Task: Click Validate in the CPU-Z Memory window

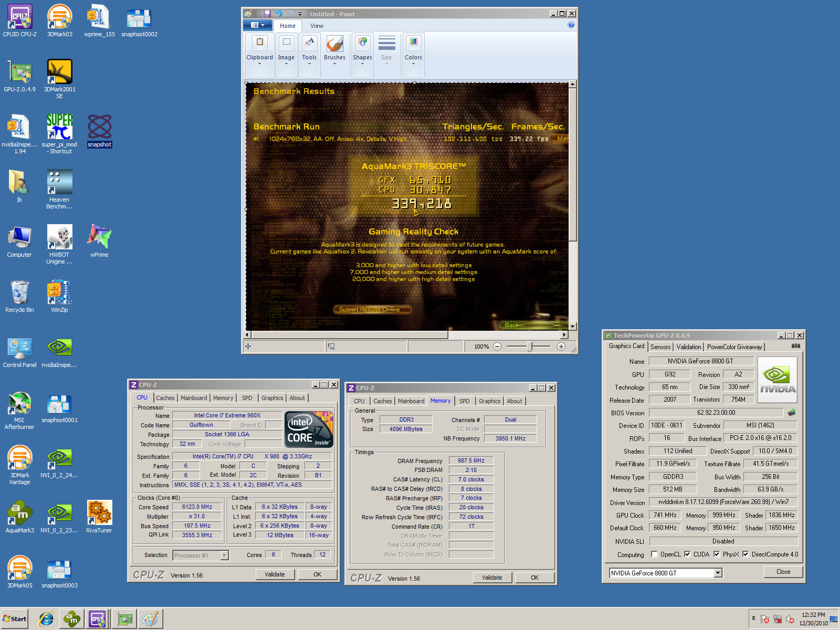Action: (492, 577)
